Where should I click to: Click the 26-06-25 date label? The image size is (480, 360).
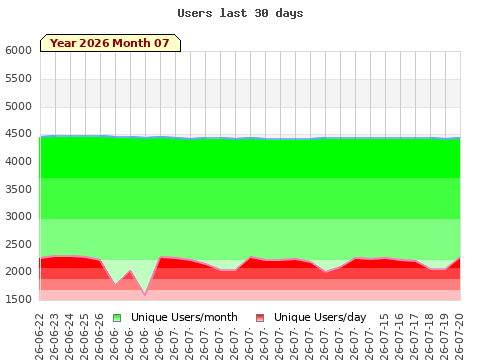tap(84, 336)
